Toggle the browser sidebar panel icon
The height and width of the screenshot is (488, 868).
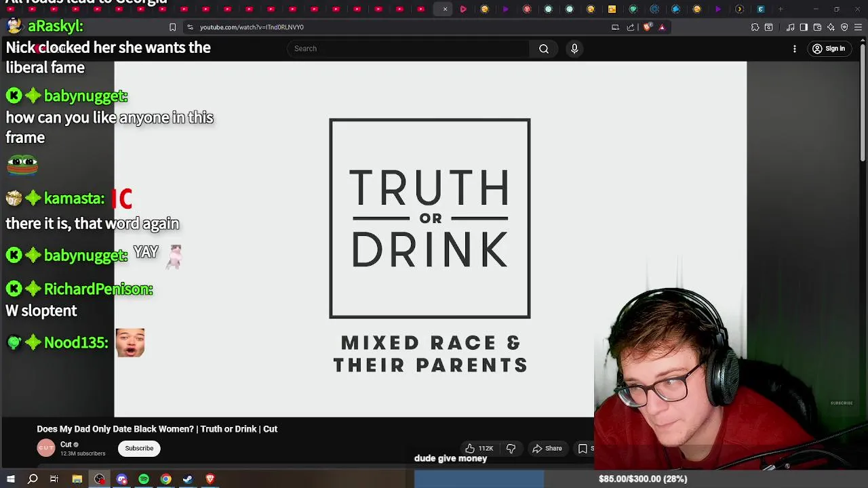[804, 27]
